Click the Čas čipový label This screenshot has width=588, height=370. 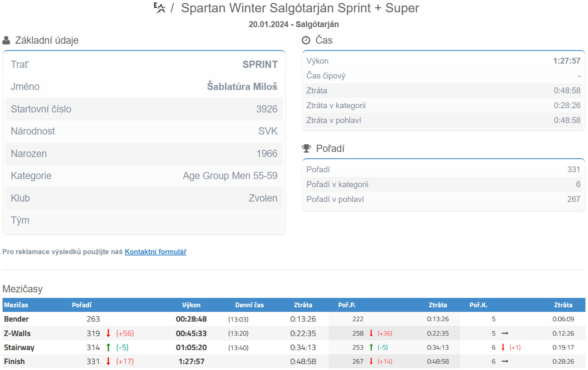326,76
